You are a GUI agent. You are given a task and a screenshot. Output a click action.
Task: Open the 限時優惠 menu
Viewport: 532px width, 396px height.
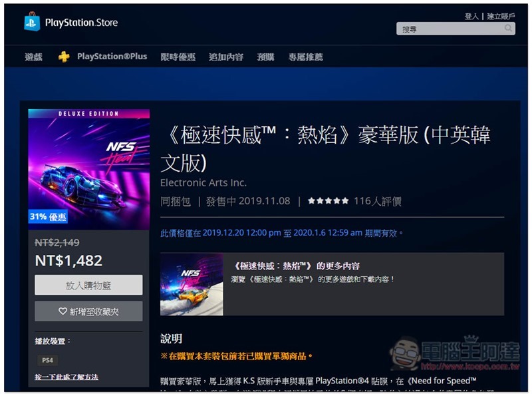coord(178,57)
